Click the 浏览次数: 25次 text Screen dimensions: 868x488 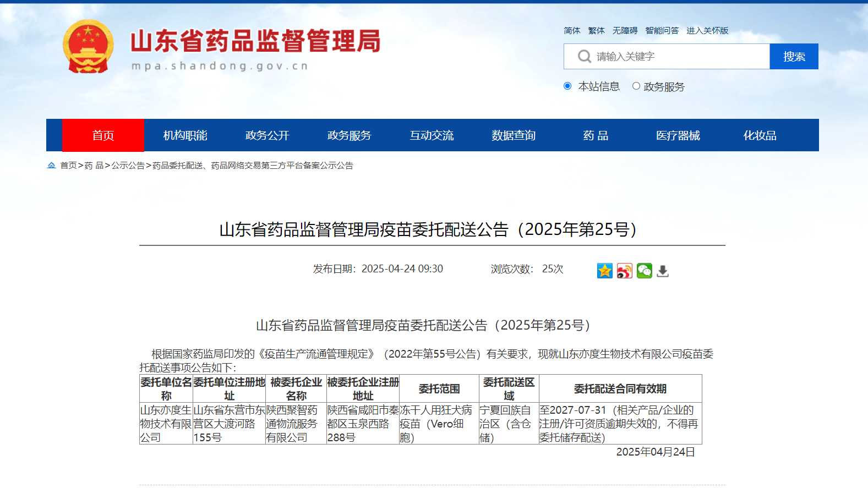pyautogui.click(x=527, y=269)
